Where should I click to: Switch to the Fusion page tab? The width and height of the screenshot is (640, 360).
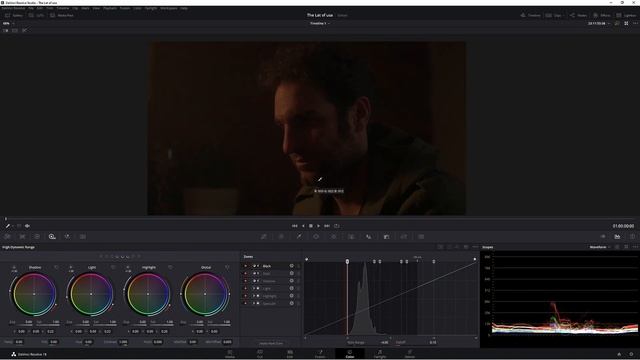(x=320, y=354)
